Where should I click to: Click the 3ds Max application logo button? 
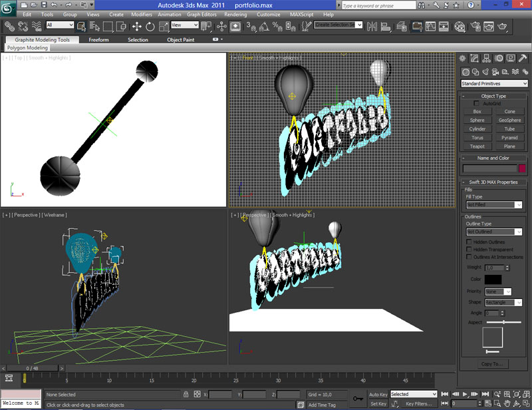tap(9, 8)
